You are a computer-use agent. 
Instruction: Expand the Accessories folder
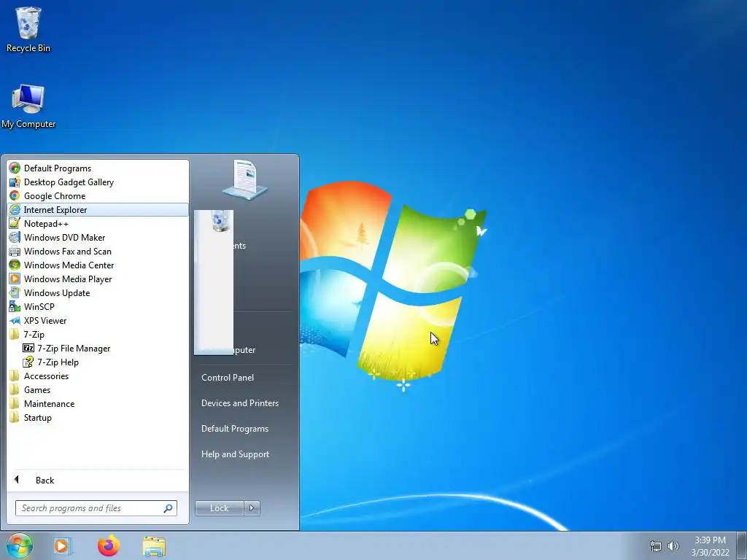coord(46,376)
